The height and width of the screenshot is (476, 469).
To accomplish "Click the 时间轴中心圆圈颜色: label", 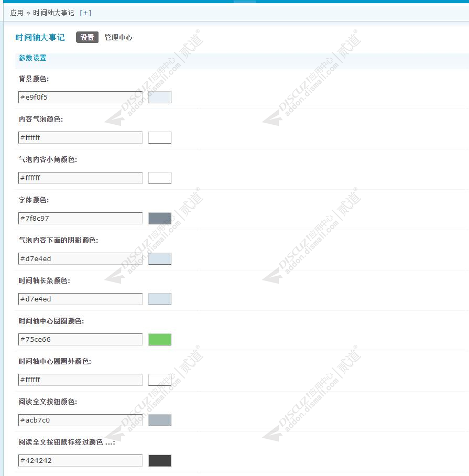I will point(51,321).
